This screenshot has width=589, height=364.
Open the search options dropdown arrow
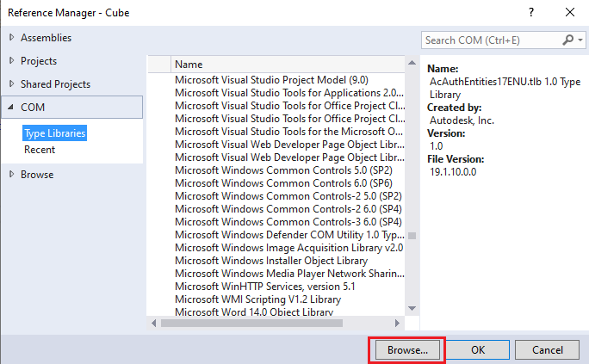click(580, 40)
